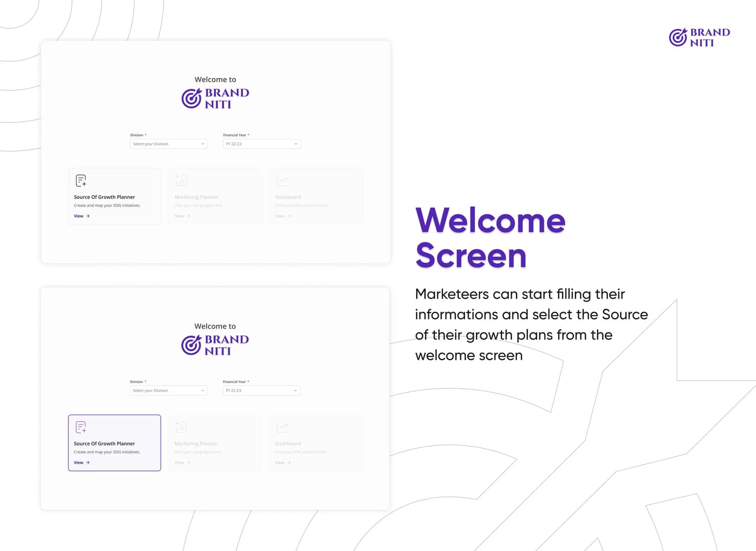This screenshot has width=756, height=551.
Task: Click Dashboard title in upper screen
Action: (288, 197)
